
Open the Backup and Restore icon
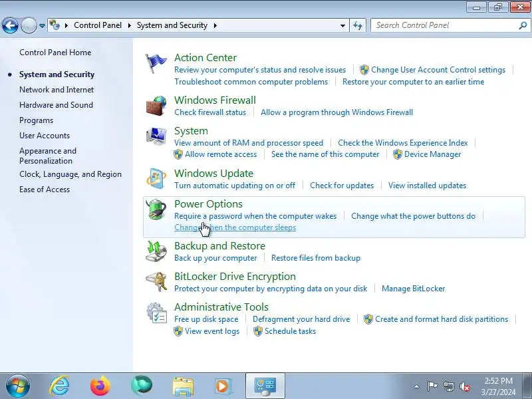(156, 251)
